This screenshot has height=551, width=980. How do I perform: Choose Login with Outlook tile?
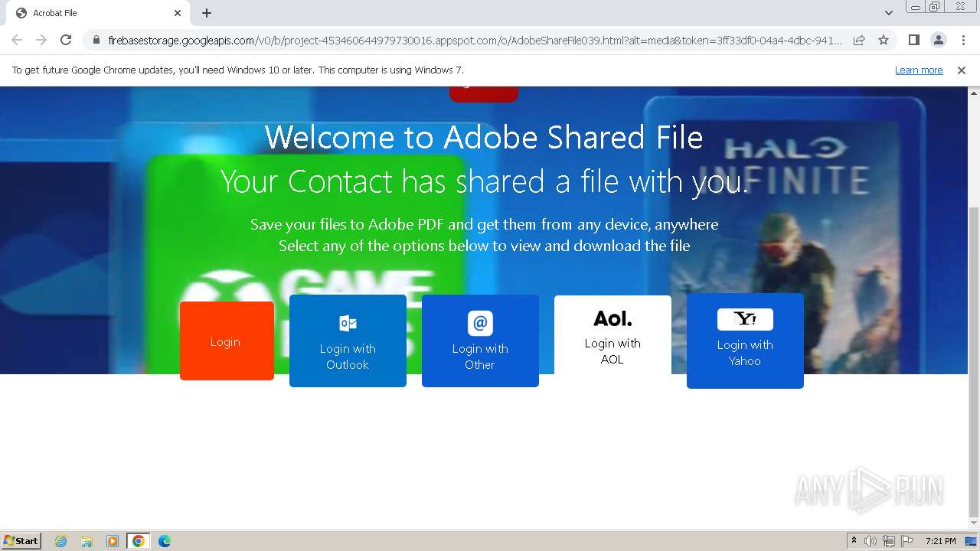point(348,341)
